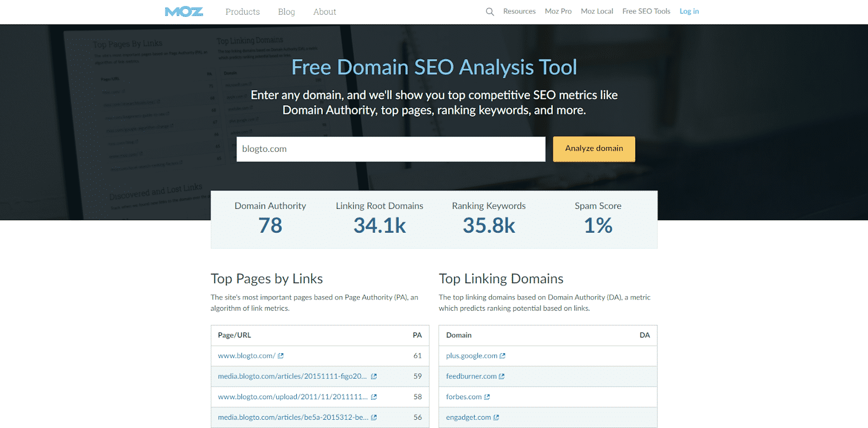This screenshot has height=428, width=868.
Task: Open the search magnifier icon
Action: coord(490,11)
